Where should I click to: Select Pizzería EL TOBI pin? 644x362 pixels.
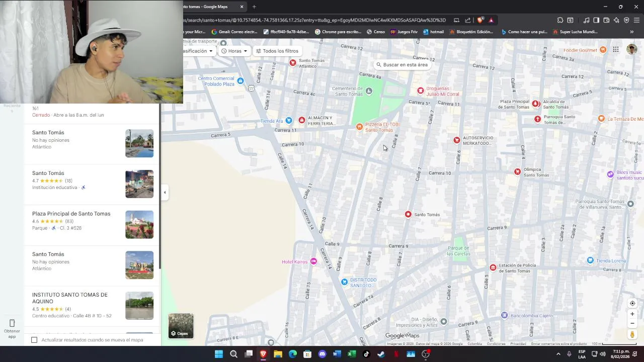pyautogui.click(x=359, y=127)
